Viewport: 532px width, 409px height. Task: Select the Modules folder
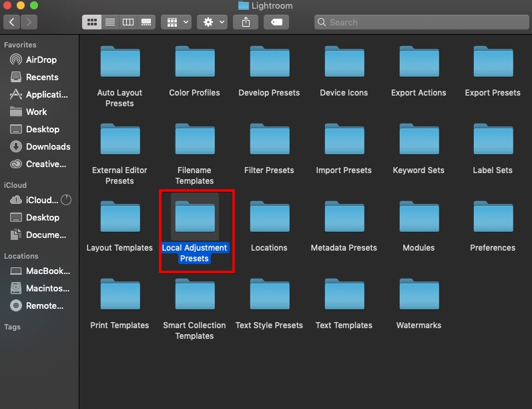(419, 217)
